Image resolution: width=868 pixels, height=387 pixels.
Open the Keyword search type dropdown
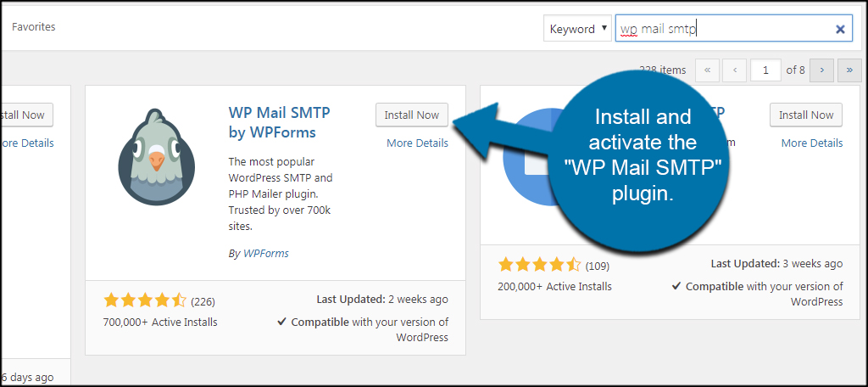point(577,29)
